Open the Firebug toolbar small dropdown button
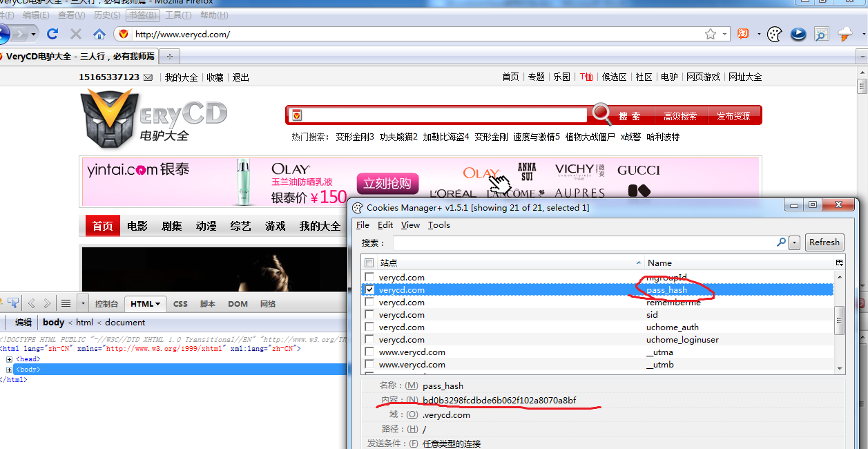 [x=83, y=303]
